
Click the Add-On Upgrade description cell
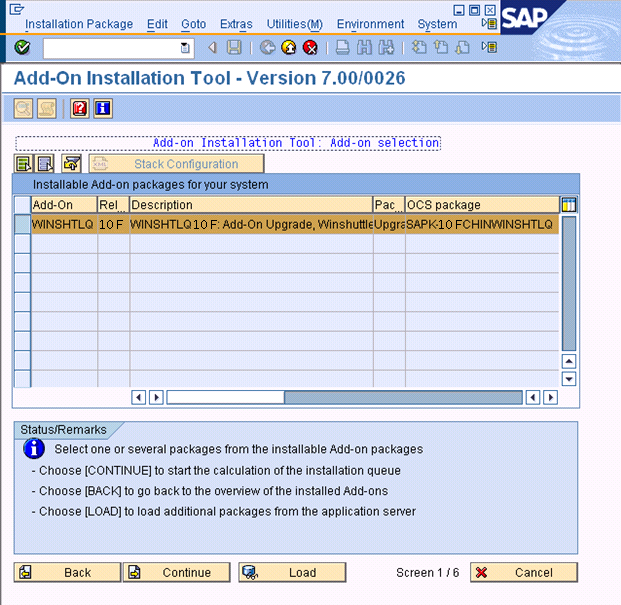(251, 224)
